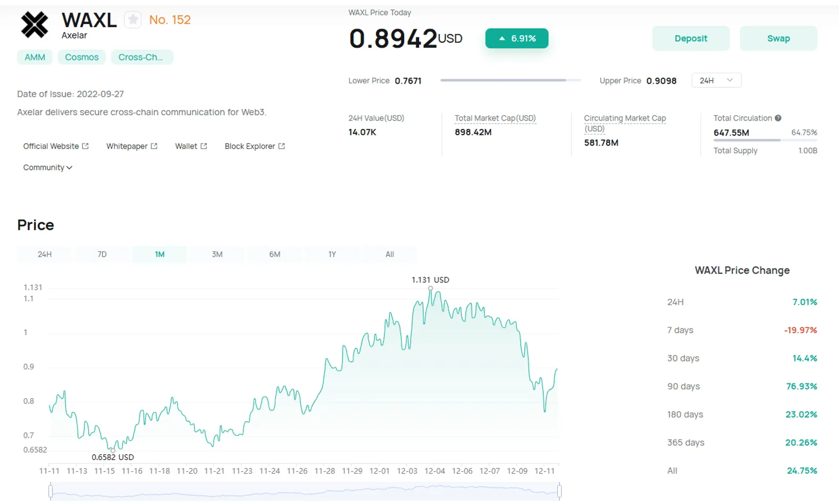The height and width of the screenshot is (504, 839).
Task: Click the 12-04 date axis label
Action: click(x=435, y=471)
